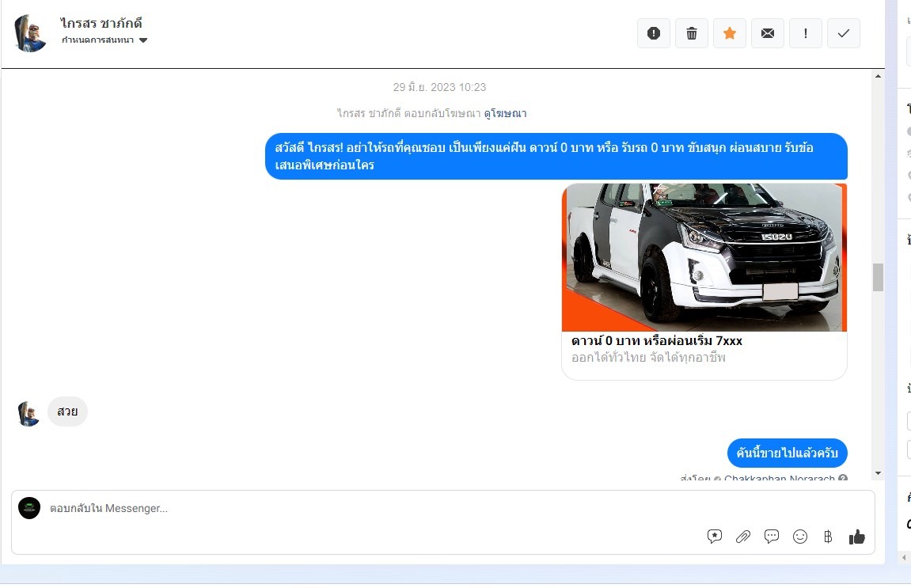Click the small avatar beside message สวย
This screenshot has height=588, width=911.
coord(28,413)
